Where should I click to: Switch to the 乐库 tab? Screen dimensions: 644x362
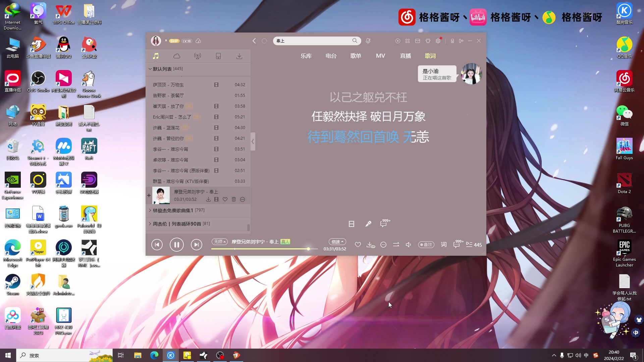coord(306,56)
